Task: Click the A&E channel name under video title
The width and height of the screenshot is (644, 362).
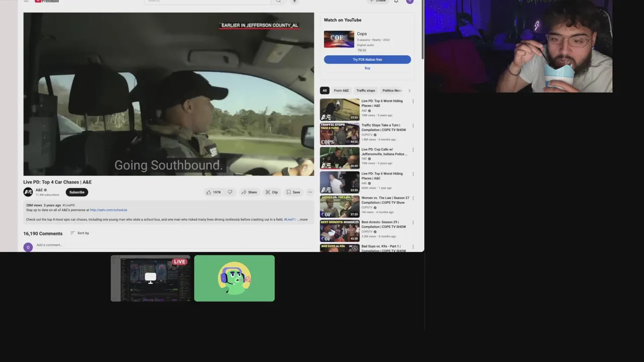Action: click(39, 190)
